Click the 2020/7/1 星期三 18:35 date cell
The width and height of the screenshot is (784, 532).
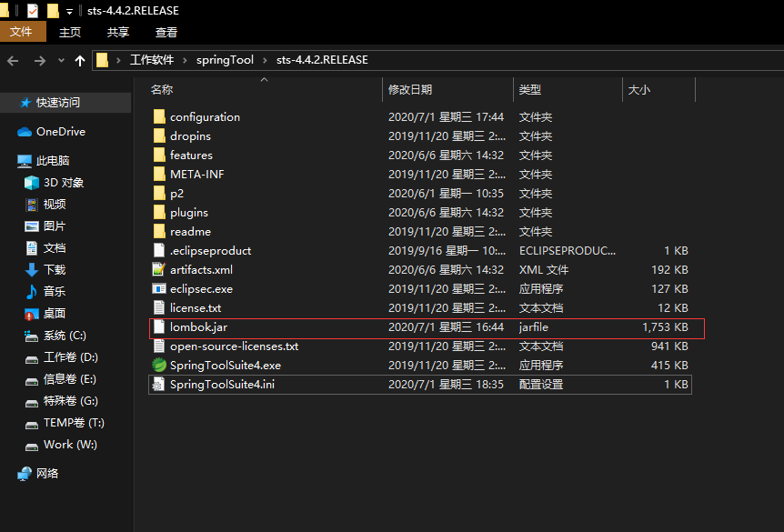pos(446,384)
